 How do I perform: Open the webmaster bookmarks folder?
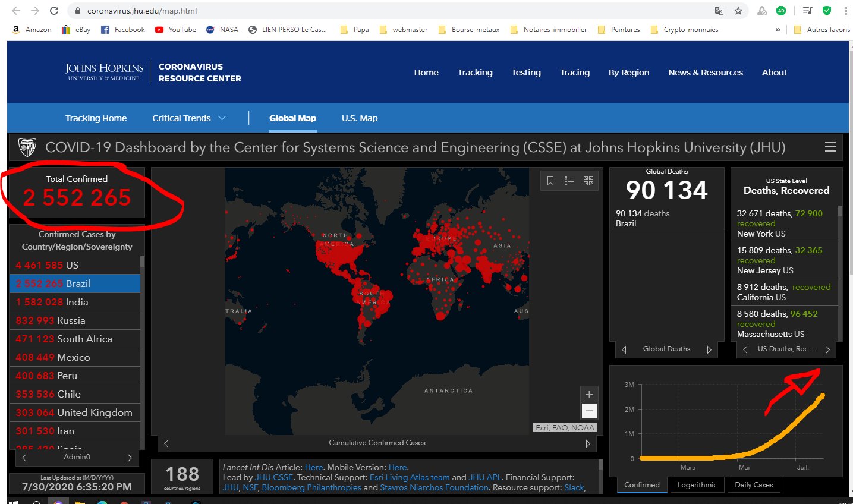click(x=403, y=30)
